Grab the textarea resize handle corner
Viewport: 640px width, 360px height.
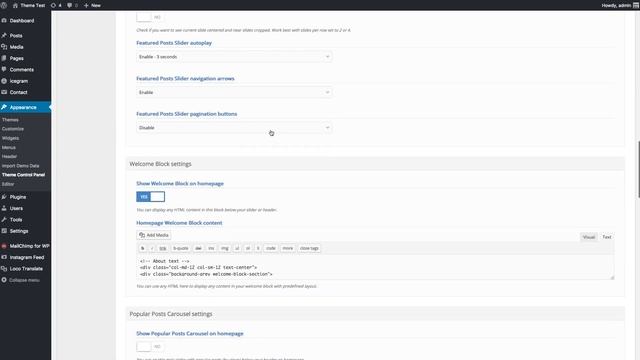[x=612, y=278]
